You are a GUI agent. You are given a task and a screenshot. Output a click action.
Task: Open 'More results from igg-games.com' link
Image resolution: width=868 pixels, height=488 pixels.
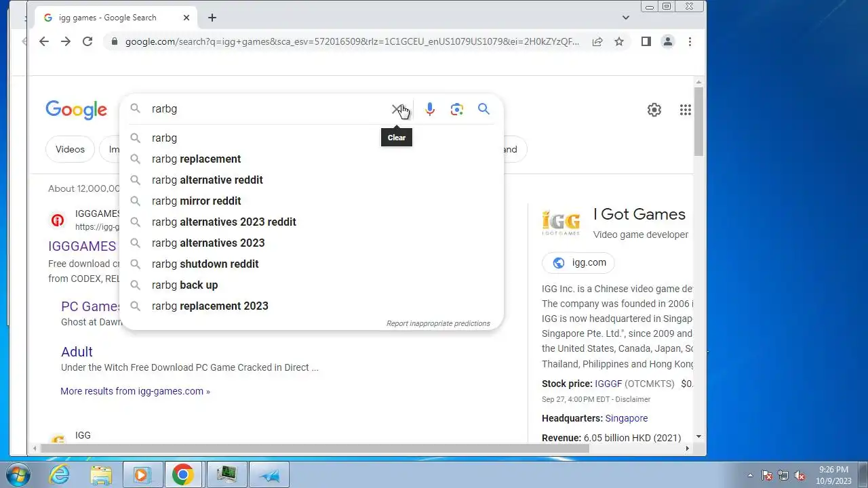pyautogui.click(x=135, y=391)
